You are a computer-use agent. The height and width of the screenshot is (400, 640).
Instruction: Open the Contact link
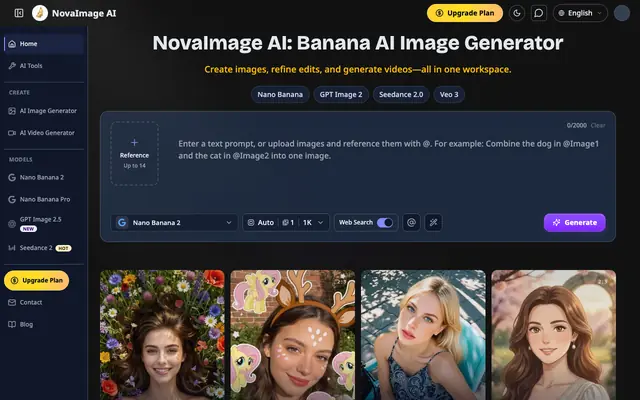(44, 302)
